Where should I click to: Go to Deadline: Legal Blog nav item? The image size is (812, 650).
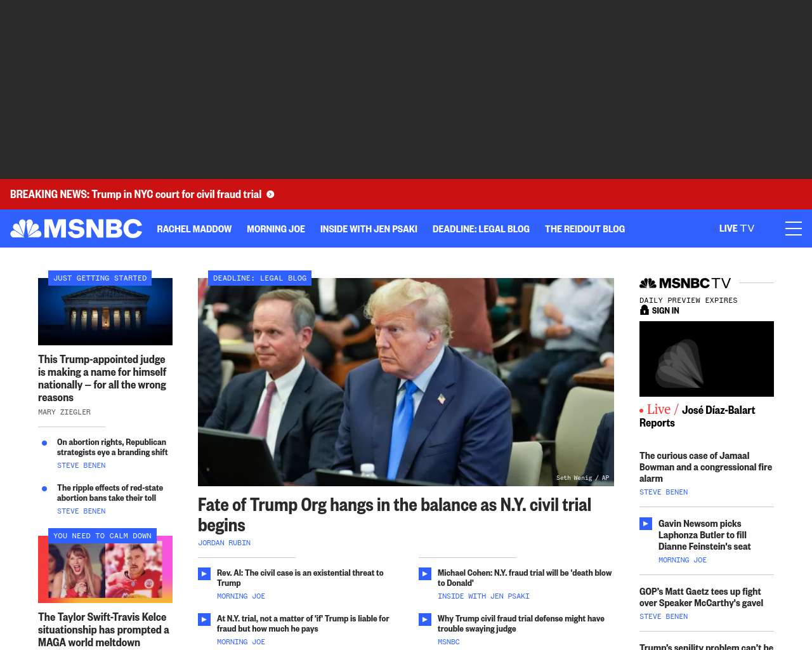click(481, 229)
